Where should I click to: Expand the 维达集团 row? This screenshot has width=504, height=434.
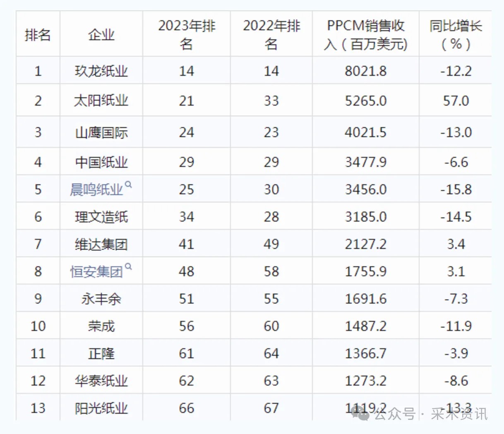coord(101,244)
